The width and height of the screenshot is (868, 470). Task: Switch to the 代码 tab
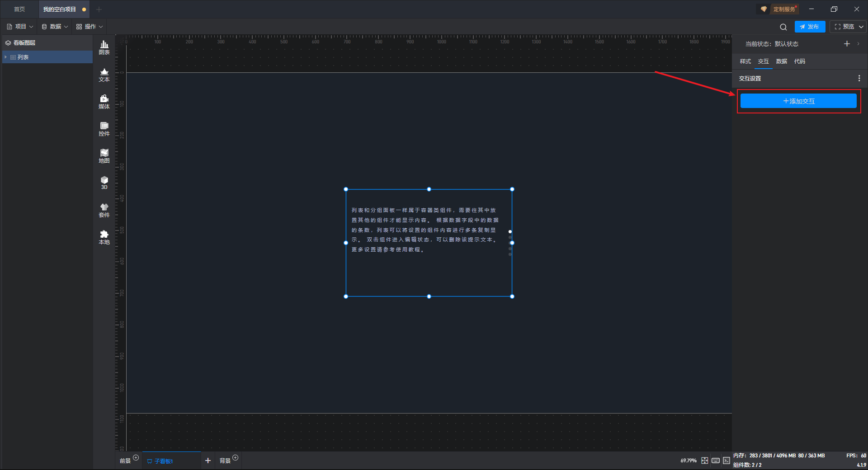coord(800,61)
